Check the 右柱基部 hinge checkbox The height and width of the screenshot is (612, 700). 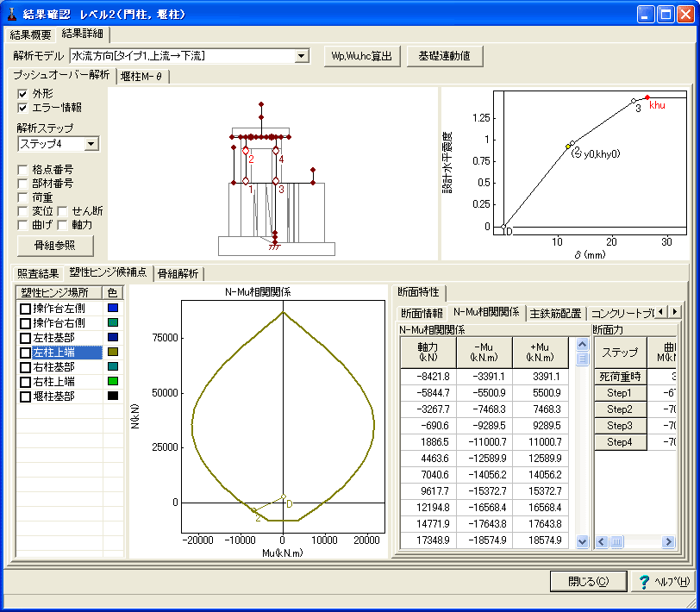[x=26, y=367]
